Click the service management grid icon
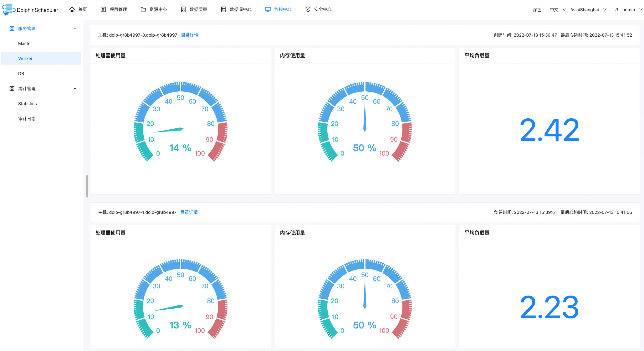Viewport: 644px width, 351px height. (12, 28)
